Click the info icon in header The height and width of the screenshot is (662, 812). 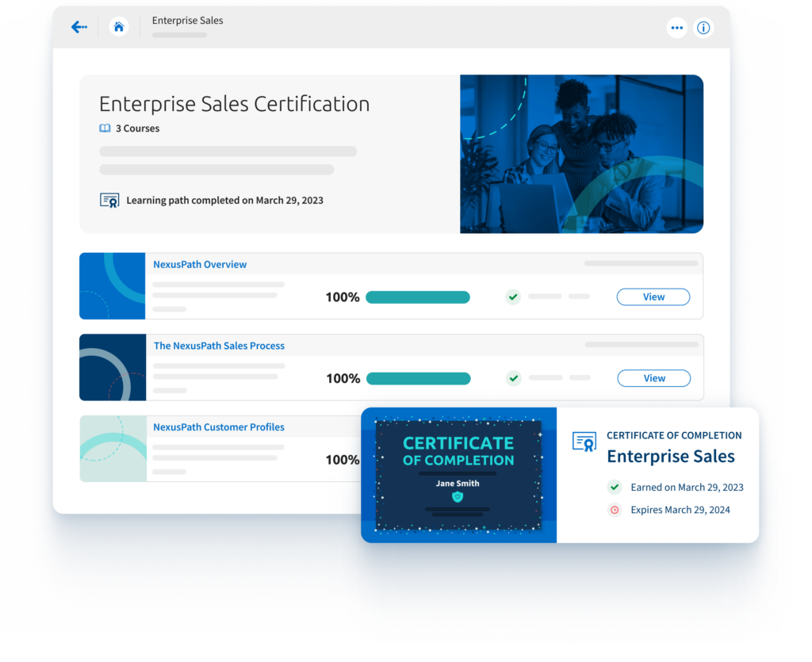coord(703,28)
